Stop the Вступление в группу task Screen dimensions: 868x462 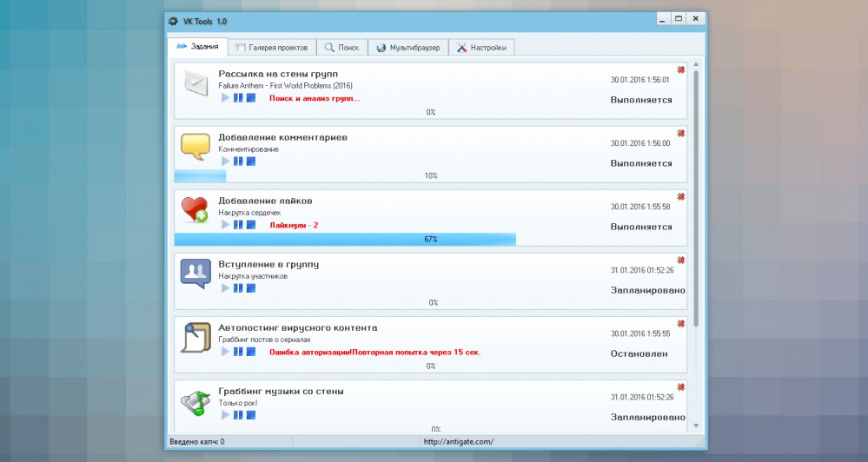[x=251, y=288]
